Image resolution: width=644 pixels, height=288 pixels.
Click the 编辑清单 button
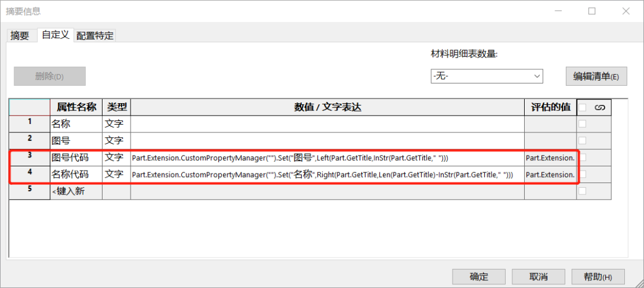pos(596,76)
